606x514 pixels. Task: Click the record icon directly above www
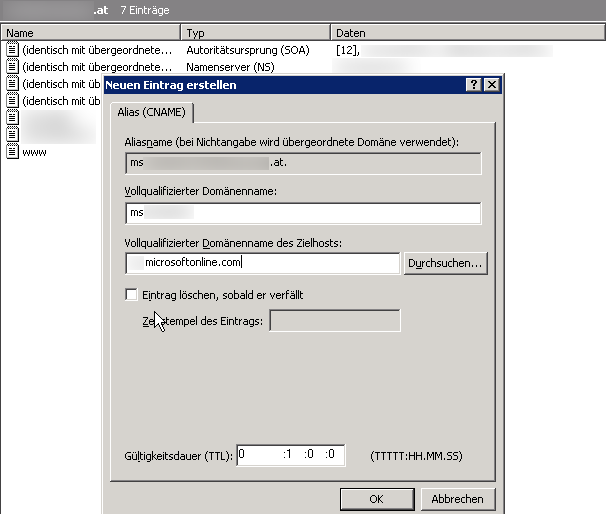12,135
